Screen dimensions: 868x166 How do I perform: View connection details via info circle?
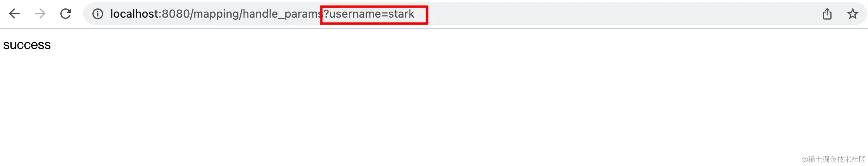click(x=98, y=14)
